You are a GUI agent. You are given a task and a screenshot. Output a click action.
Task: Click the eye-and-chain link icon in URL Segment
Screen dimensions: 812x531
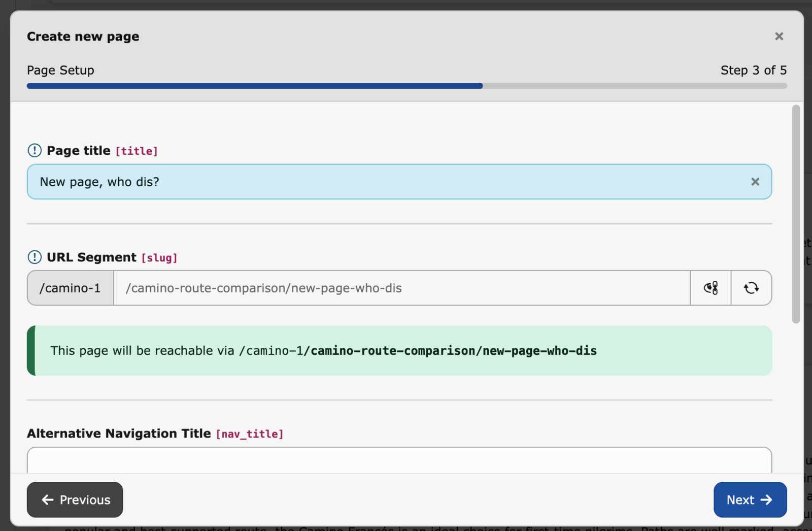(710, 288)
